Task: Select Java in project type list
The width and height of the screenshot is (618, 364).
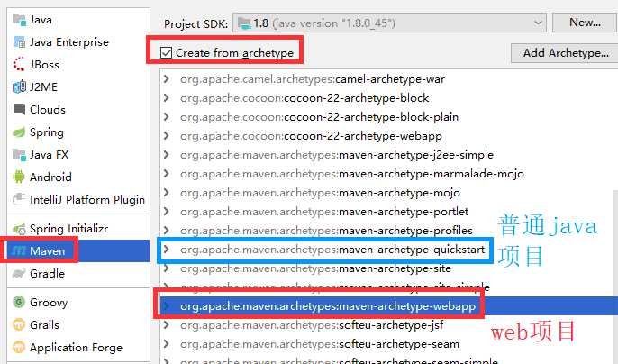Action: click(41, 20)
